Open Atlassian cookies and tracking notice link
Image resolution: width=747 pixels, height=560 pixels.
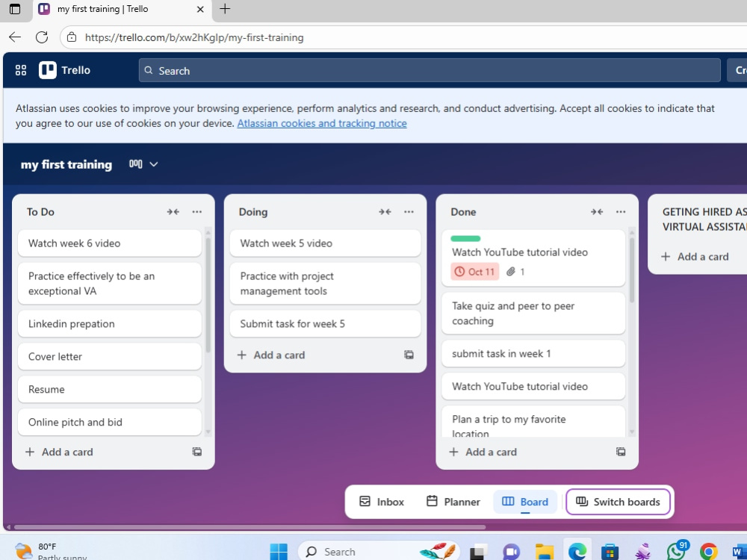(x=322, y=123)
